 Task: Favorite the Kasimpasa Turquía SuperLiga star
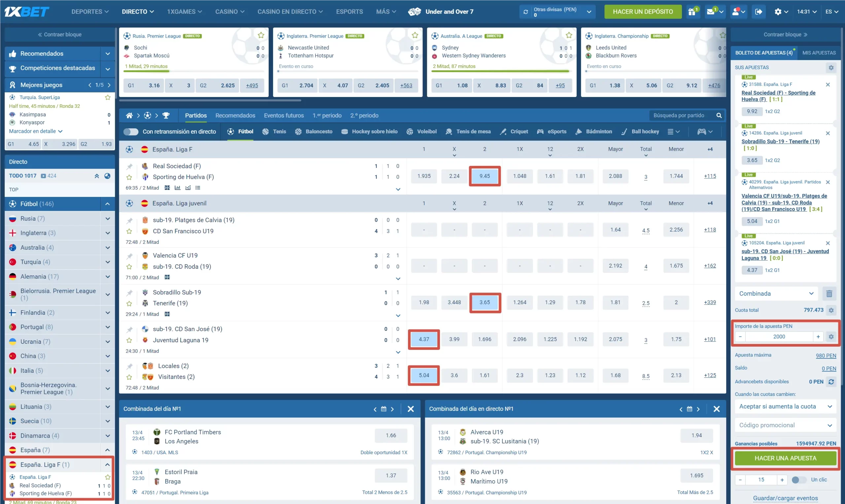108,98
